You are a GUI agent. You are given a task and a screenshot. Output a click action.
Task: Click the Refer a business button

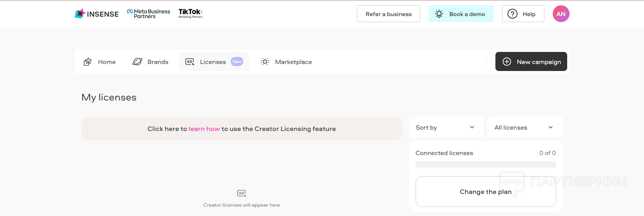[388, 14]
